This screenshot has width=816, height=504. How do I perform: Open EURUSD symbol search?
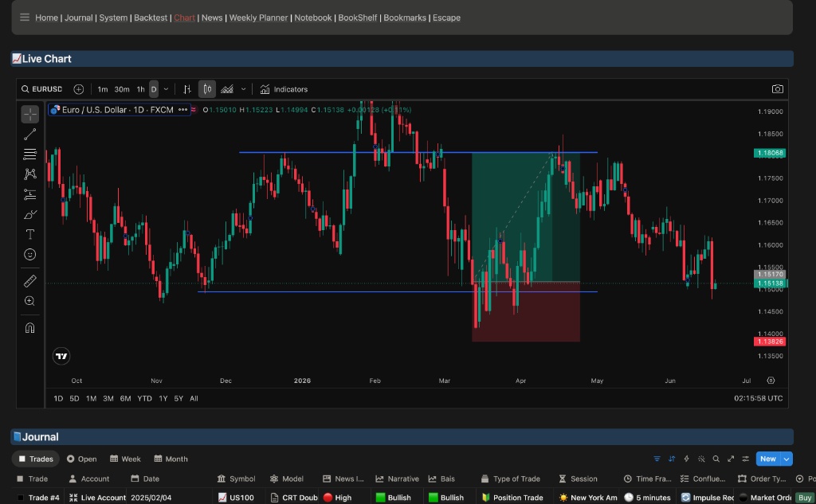click(41, 89)
